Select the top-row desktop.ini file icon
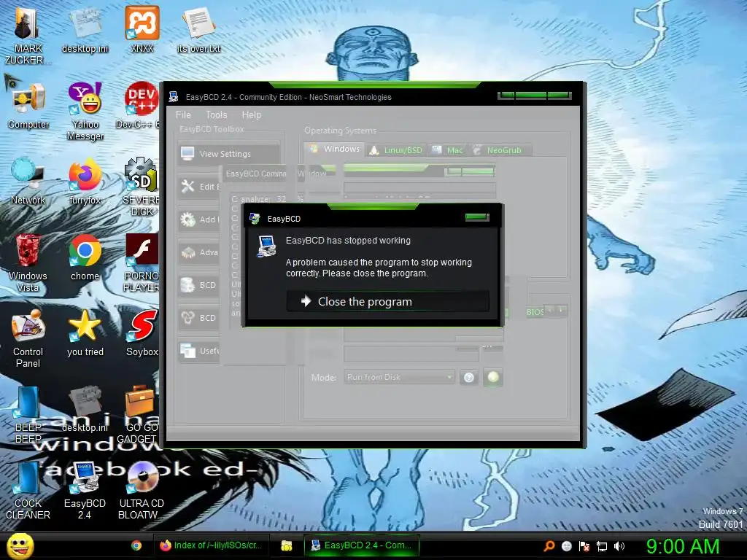The height and width of the screenshot is (560, 747). [85, 30]
